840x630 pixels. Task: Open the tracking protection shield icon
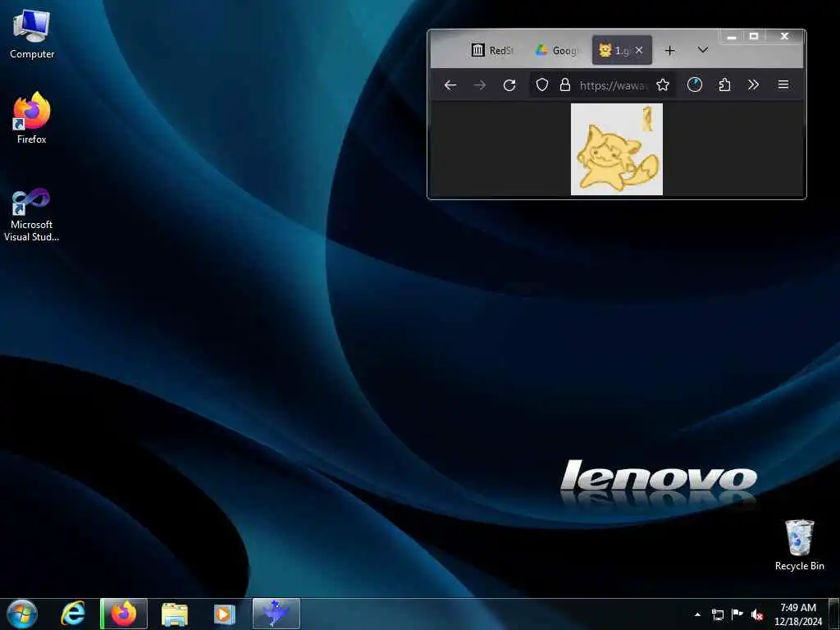(542, 84)
